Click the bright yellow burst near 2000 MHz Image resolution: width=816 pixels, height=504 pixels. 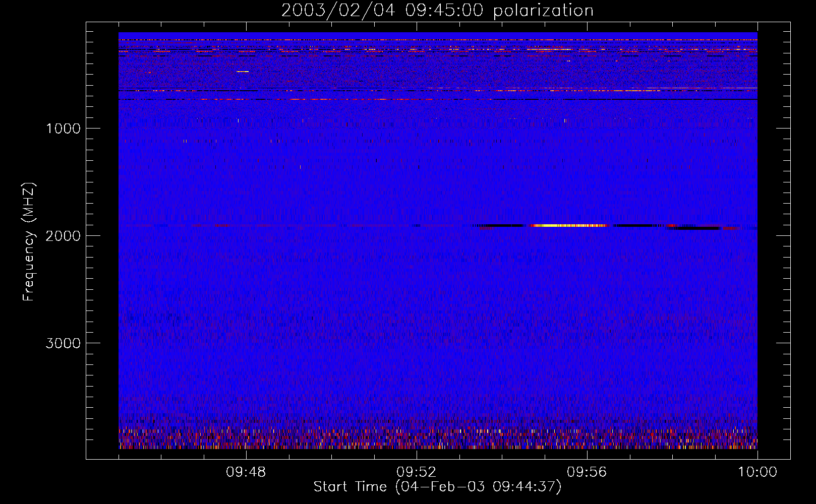(569, 226)
